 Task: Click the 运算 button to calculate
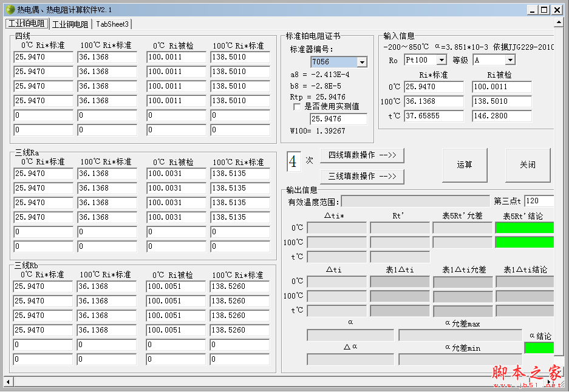pos(465,164)
